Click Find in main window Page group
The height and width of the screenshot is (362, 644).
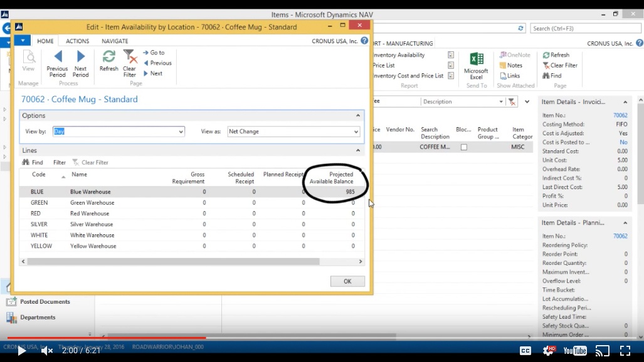point(552,76)
